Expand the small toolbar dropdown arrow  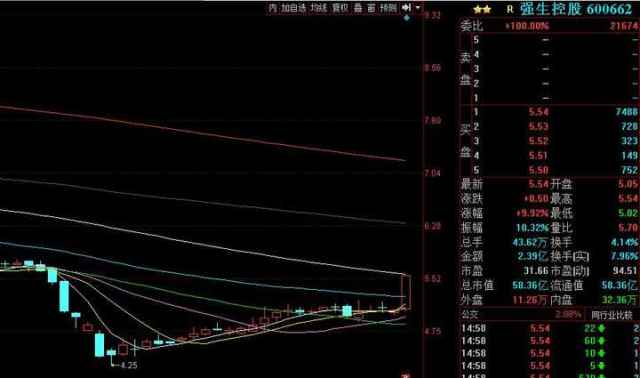418,8
